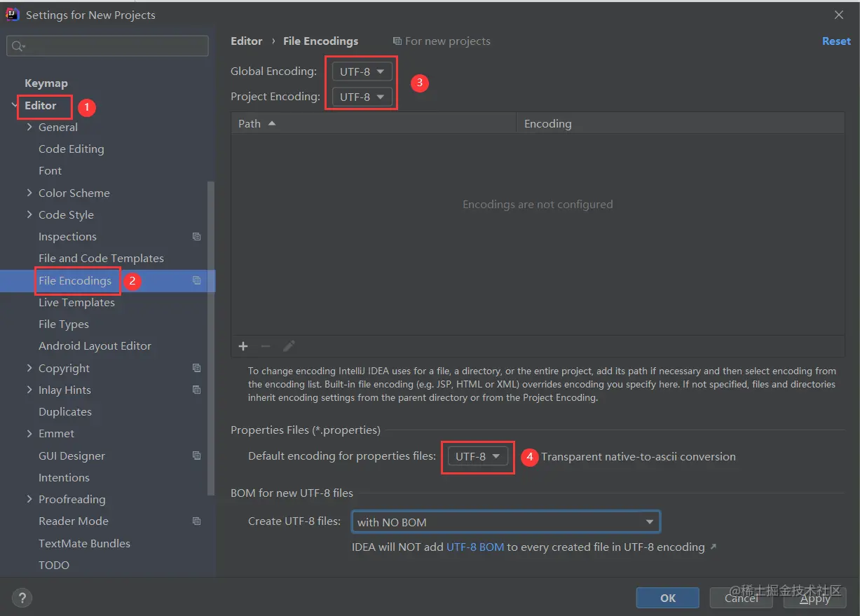Screen dimensions: 860x616
Task: Select File Types in the tree
Action: (x=64, y=324)
